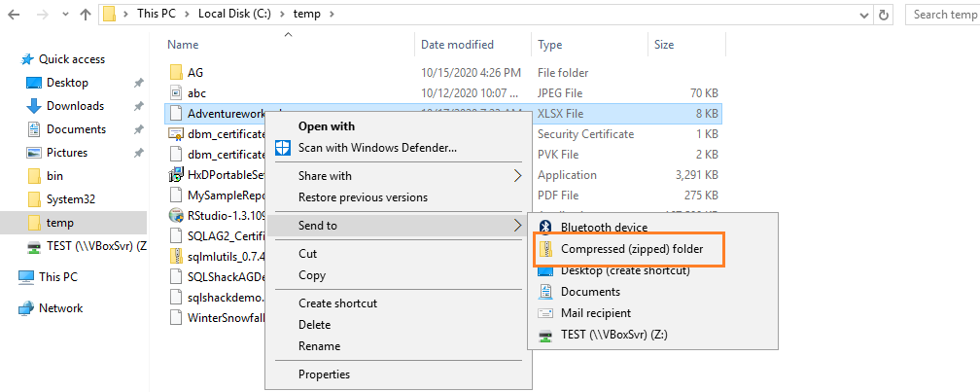This screenshot has width=980, height=392.
Task: Click the Search temp input field
Action: pos(943,15)
